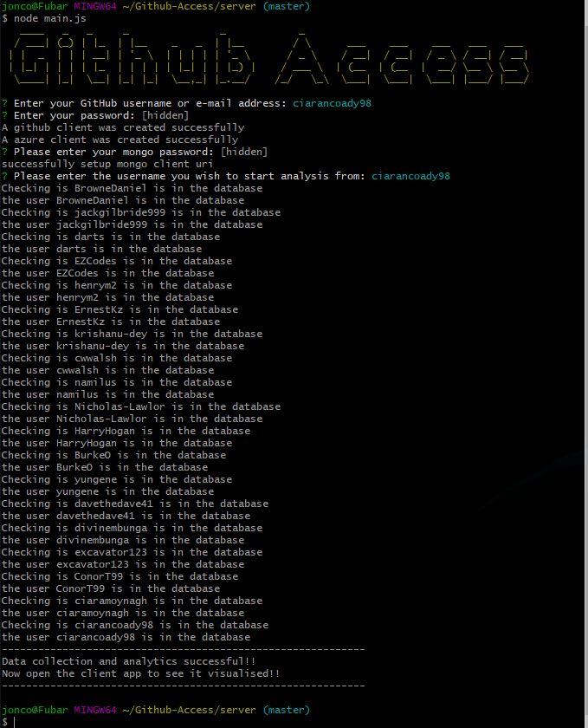
Task: Click 'Now open the client app to see it visualised!!'
Action: click(140, 673)
